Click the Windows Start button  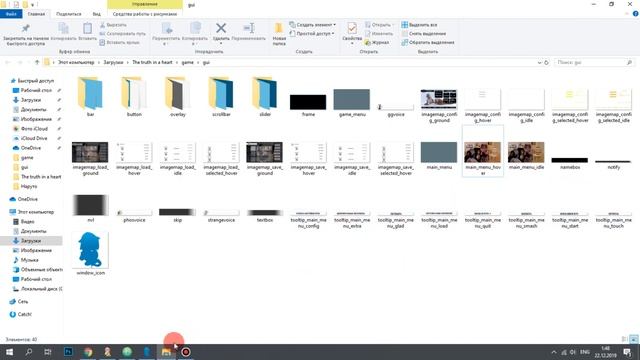[9, 352]
